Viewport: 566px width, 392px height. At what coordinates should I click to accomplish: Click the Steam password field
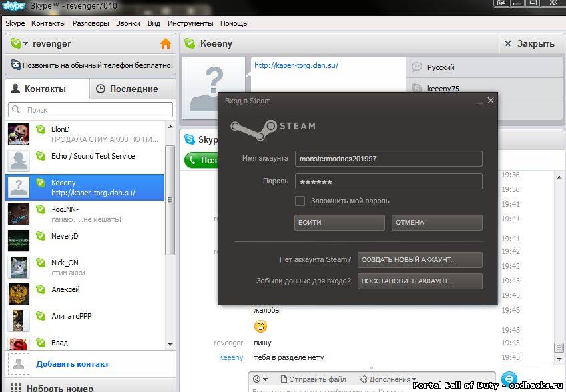coord(388,181)
